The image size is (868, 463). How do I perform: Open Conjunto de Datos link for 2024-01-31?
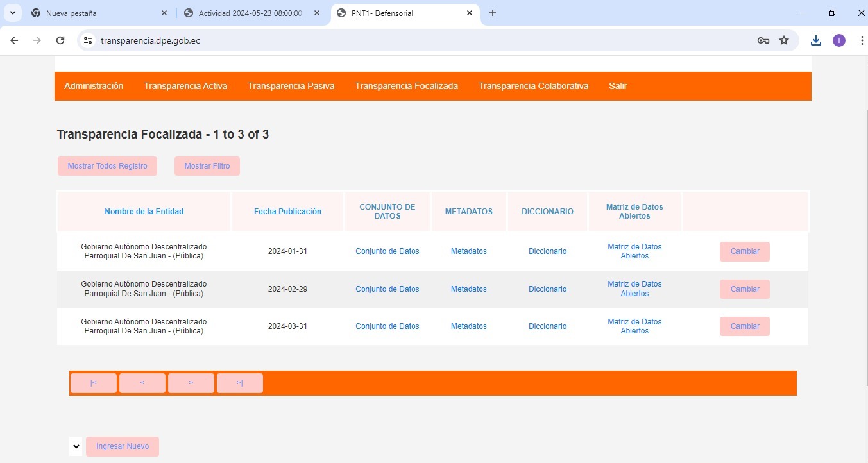387,251
